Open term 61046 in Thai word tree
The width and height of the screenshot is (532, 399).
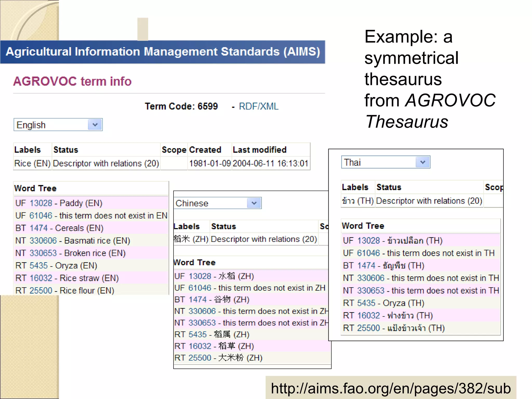(x=368, y=253)
